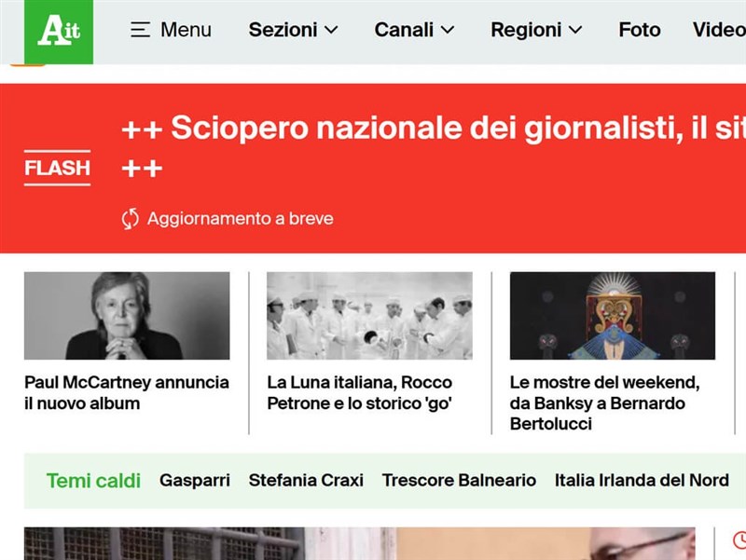746x560 pixels.
Task: Open the Regioni dropdown menu
Action: tap(536, 30)
